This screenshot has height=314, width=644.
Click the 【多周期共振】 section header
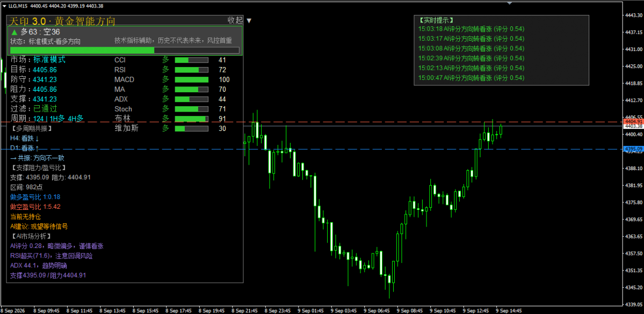click(x=31, y=129)
